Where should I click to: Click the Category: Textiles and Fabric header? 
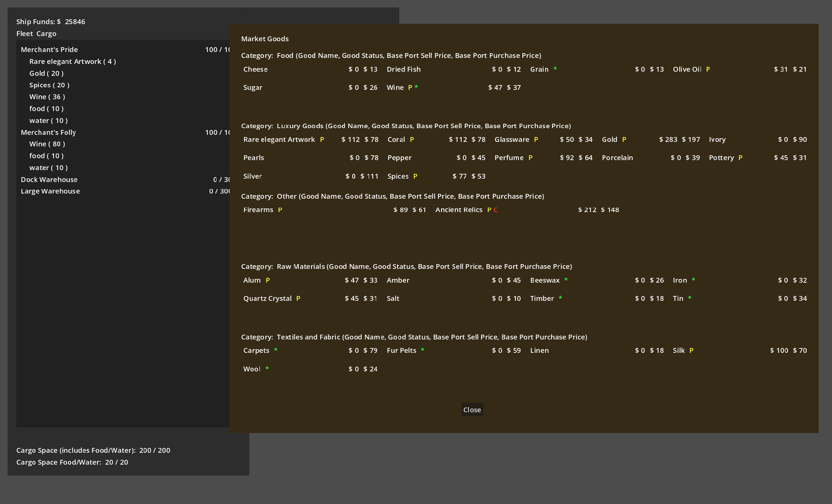(414, 337)
